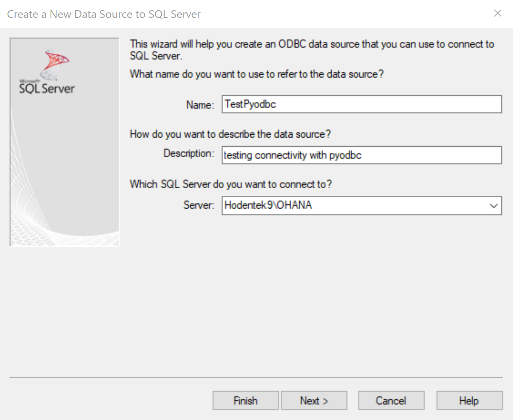Click the Finish button
Viewport: 513px width, 420px height.
pos(245,400)
